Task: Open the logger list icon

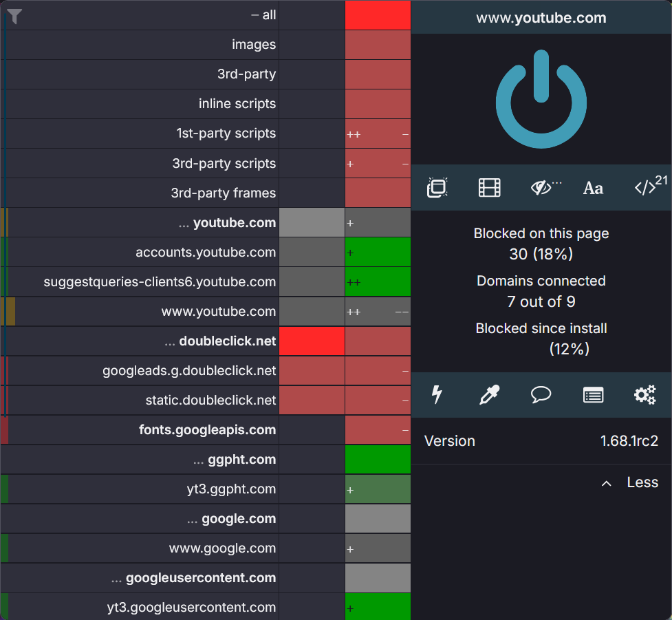Action: click(593, 395)
